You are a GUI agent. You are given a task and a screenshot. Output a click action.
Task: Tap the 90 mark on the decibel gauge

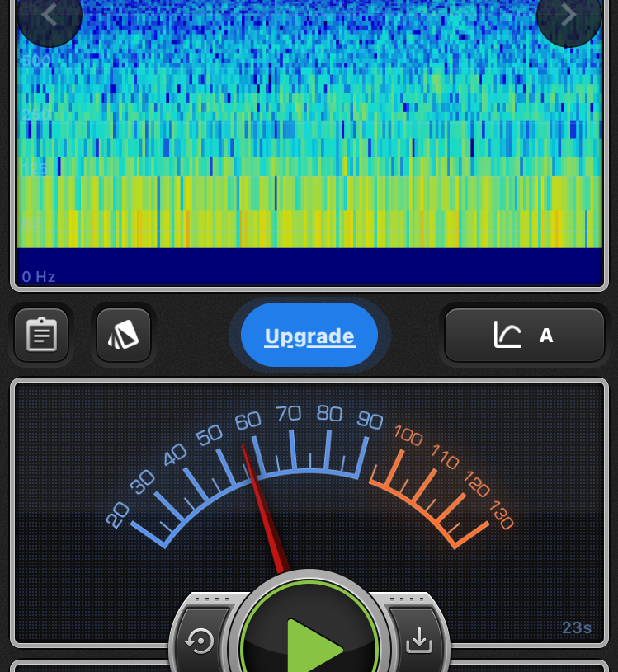(370, 421)
